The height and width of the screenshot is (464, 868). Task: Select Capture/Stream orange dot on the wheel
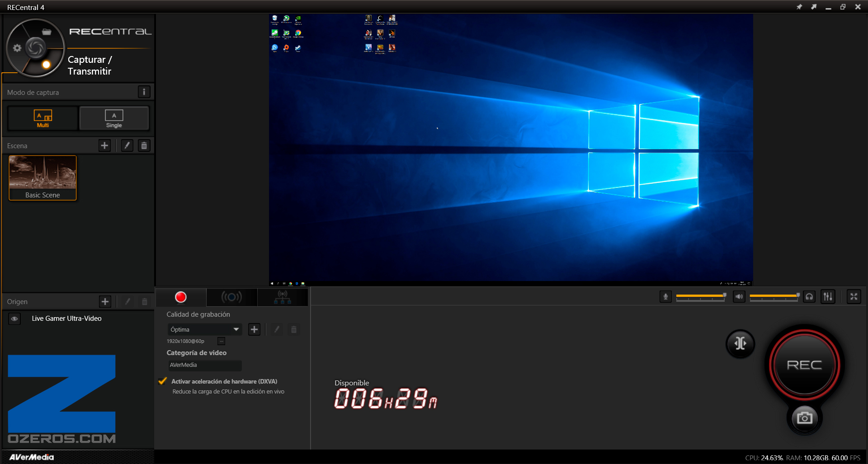pyautogui.click(x=46, y=65)
